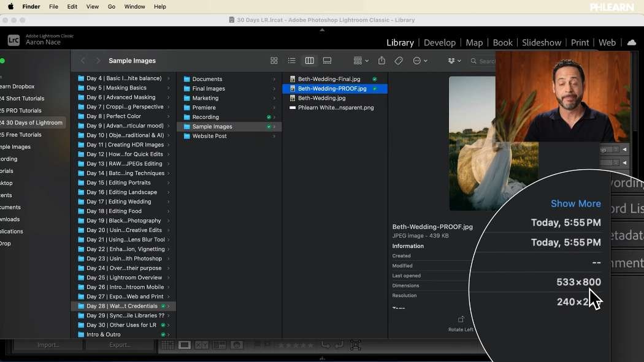The width and height of the screenshot is (644, 362).
Task: Select Lightroom People view icon
Action: 237,345
